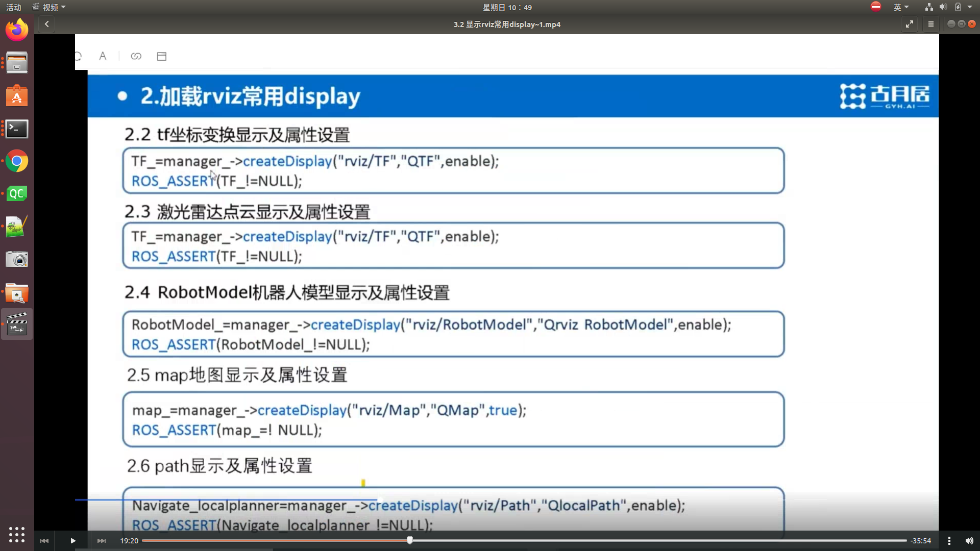
Task: Open the 活动 activities overview
Action: (14, 7)
